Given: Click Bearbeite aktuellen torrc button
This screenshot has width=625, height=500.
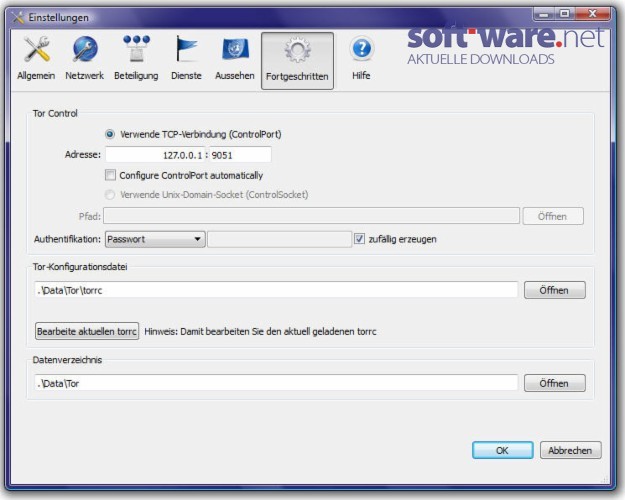Looking at the screenshot, I should coord(87,331).
